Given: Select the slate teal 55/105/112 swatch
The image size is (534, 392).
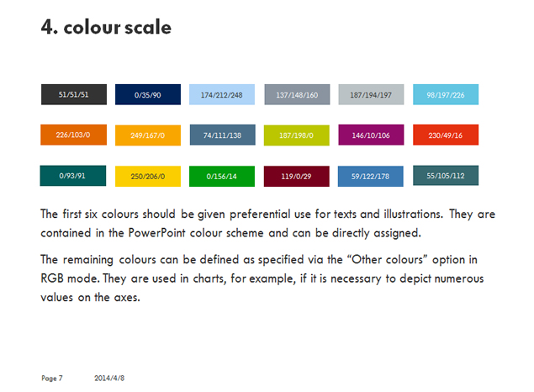Looking at the screenshot, I should coord(446,176).
